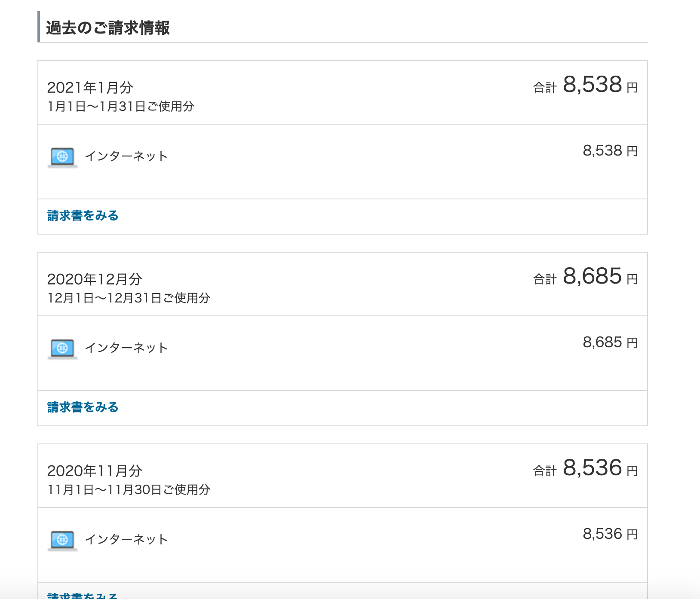Click the Internet line charge of 8,685 円
This screenshot has height=599, width=700.
[610, 342]
